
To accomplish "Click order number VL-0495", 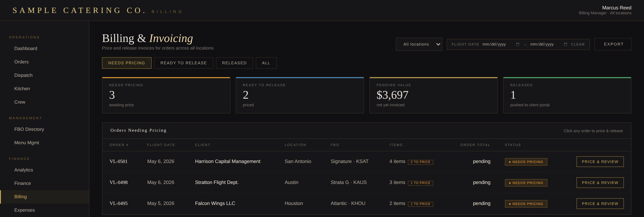I will tap(119, 203).
